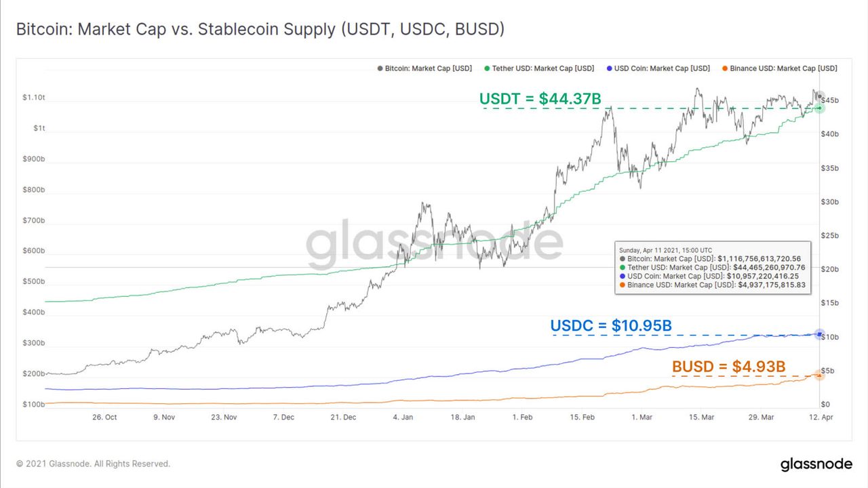Image resolution: width=868 pixels, height=488 pixels.
Task: Click the BUSD = $4.93B annotation
Action: 729,367
